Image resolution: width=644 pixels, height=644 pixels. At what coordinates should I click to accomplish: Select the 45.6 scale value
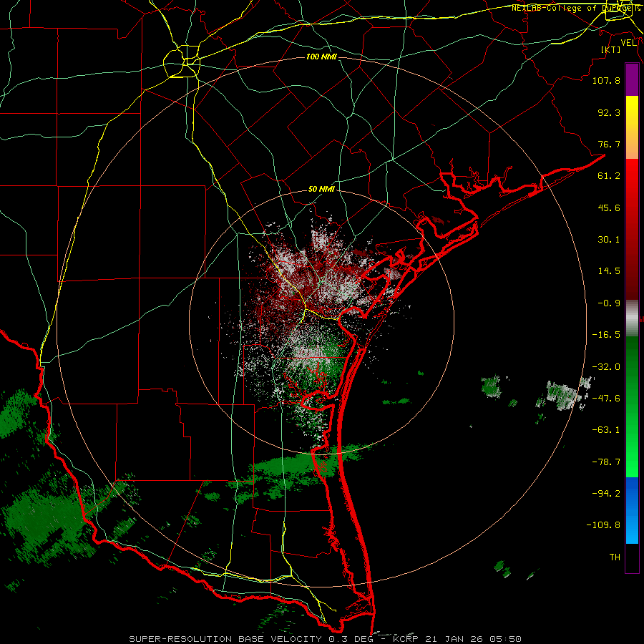[609, 208]
